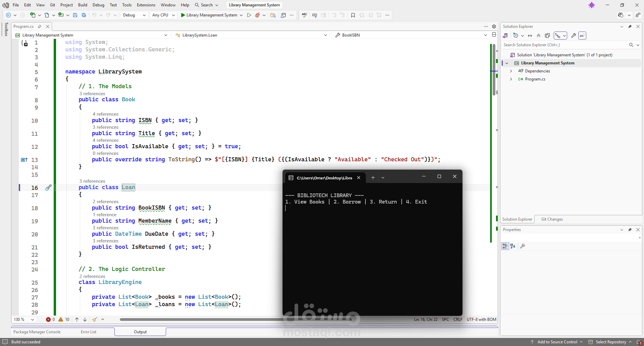Click Add to Source Control in the status bar
This screenshot has width=644, height=346.
coord(557,342)
